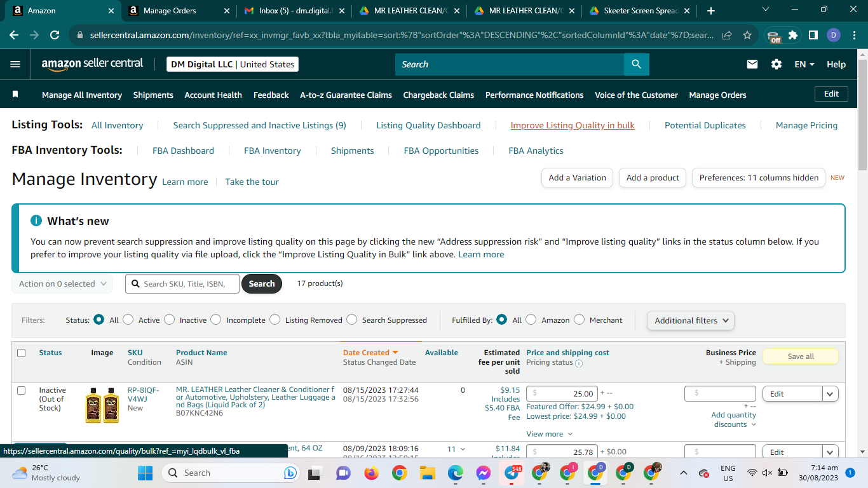Switch to the Gmail Inbox browser tab
Image resolution: width=868 pixels, height=488 pixels.
(x=295, y=11)
